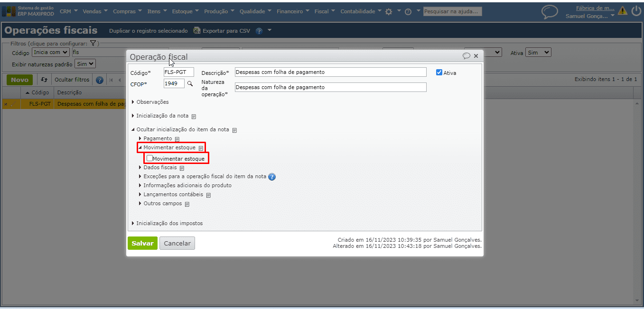
Task: Click note icon next to Inicialização da nota
Action: [194, 116]
